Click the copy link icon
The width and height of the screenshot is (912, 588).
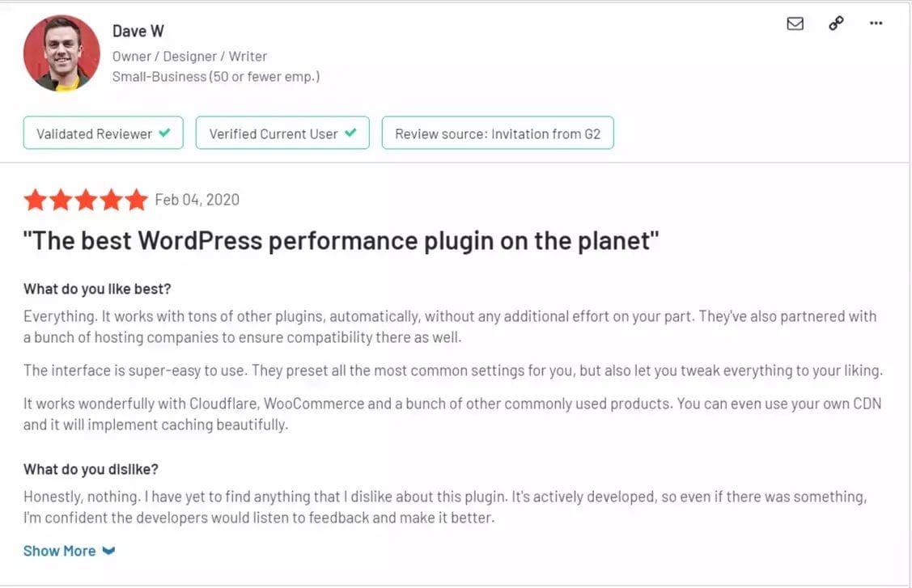click(835, 23)
